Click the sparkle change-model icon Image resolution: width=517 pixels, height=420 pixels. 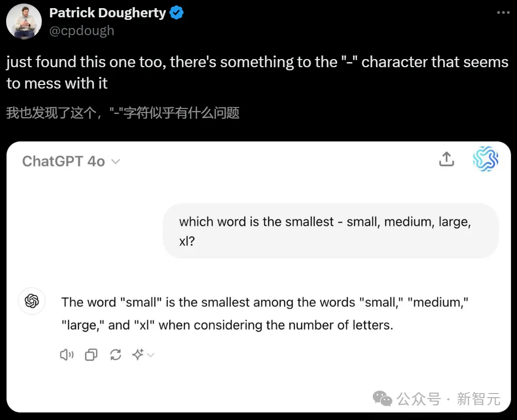point(138,355)
